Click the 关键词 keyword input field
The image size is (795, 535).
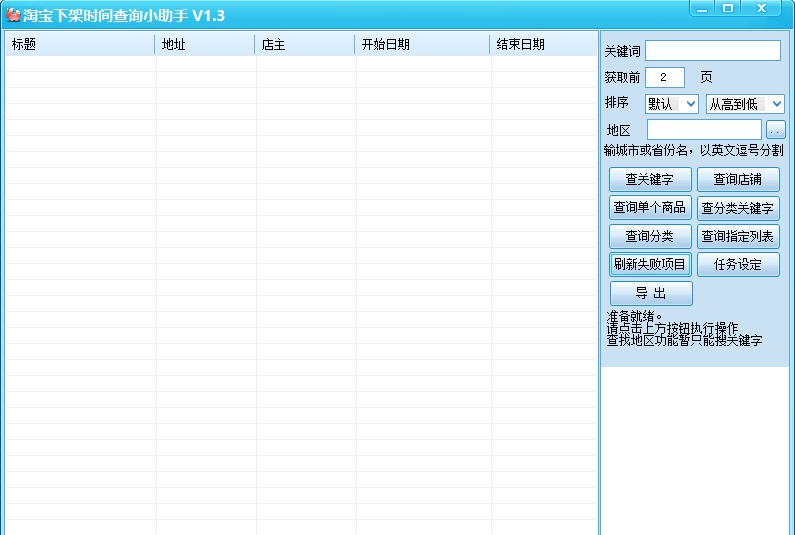(x=712, y=51)
